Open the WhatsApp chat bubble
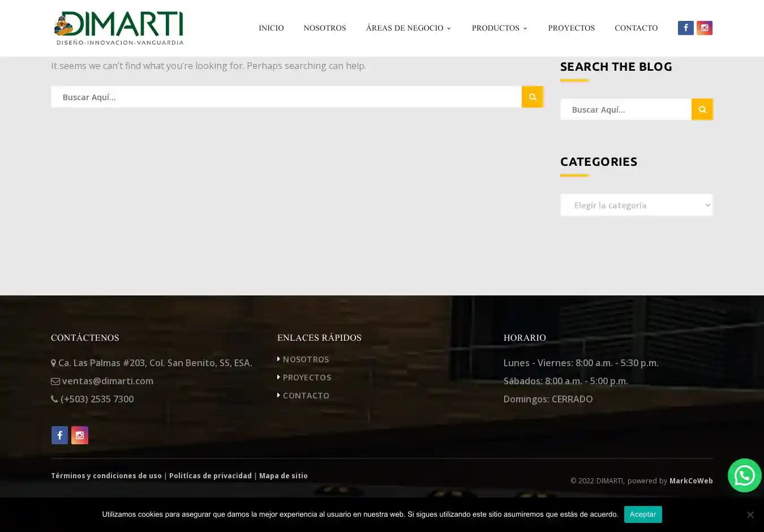 (744, 475)
